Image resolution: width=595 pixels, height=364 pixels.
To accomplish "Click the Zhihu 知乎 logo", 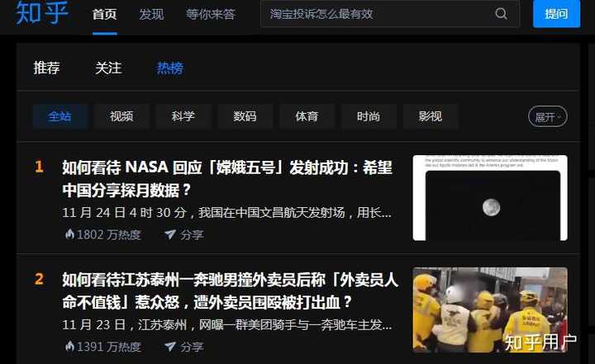I will [42, 12].
